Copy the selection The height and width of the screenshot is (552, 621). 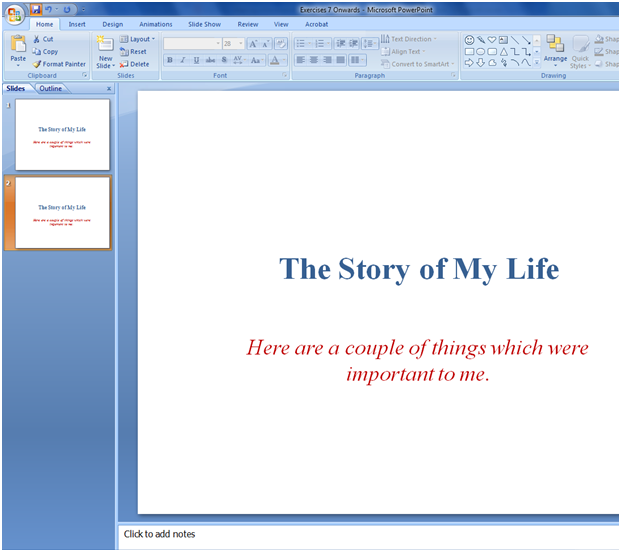click(45, 51)
